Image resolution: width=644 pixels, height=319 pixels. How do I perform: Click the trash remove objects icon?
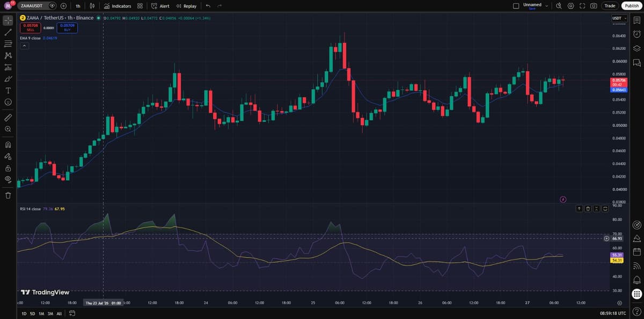(8, 195)
